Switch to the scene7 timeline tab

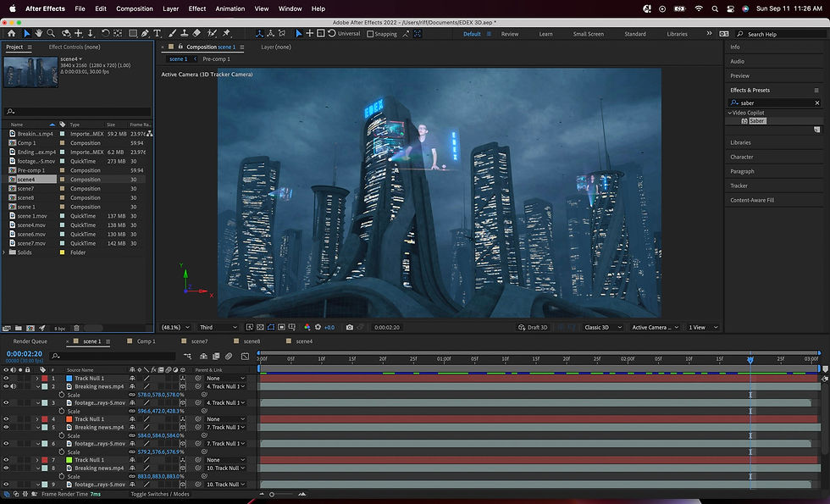(199, 341)
